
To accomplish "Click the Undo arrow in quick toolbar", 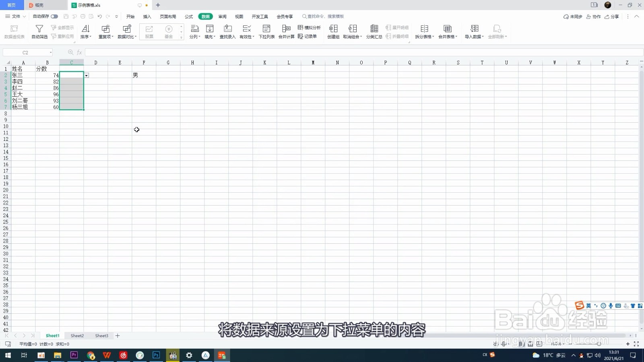I will click(x=99, y=16).
